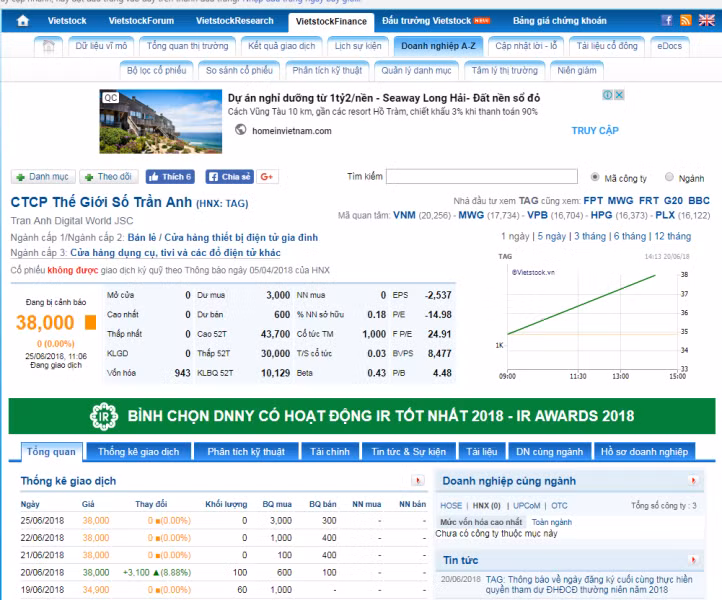Show the 3 tháng chart range
The height and width of the screenshot is (600, 722).
(x=590, y=236)
